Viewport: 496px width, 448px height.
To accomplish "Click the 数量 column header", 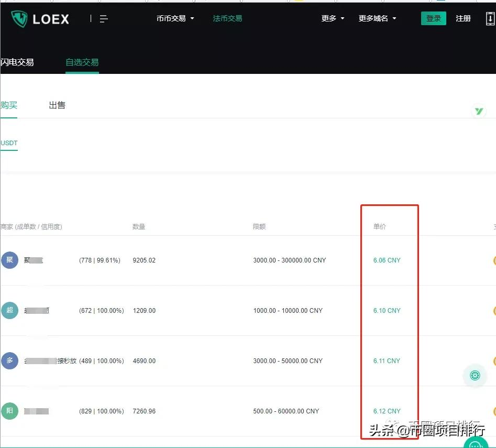I will pyautogui.click(x=139, y=226).
